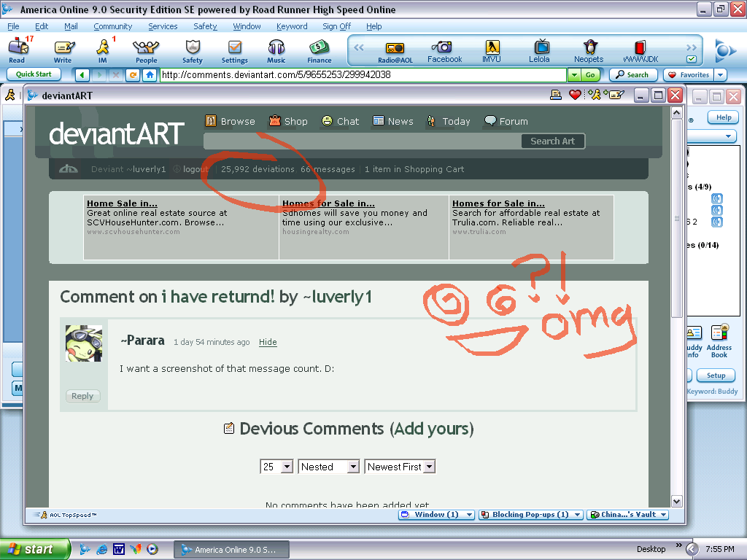The image size is (747, 560).
Task: Click the Help button in Buddy List window
Action: (x=723, y=117)
